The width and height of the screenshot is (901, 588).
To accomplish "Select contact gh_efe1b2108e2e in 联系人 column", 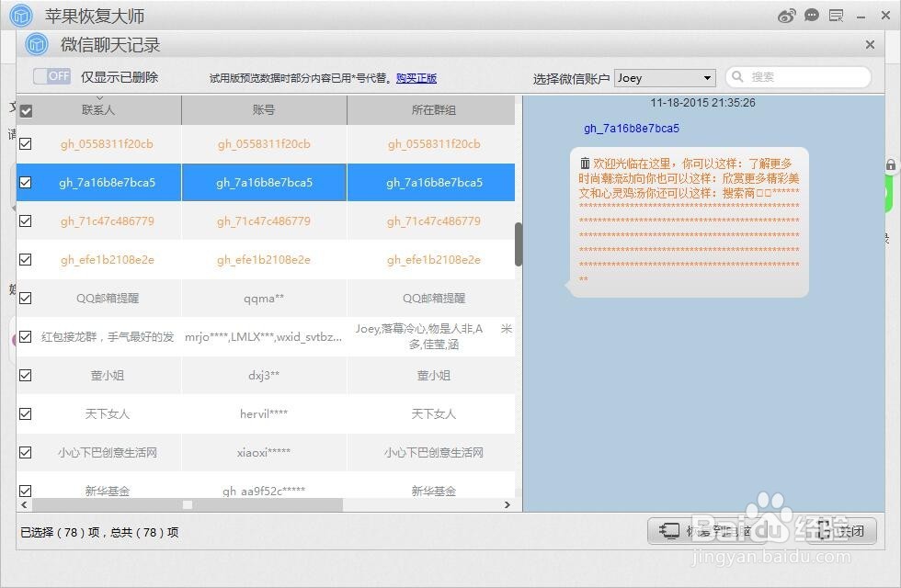I will 107,259.
